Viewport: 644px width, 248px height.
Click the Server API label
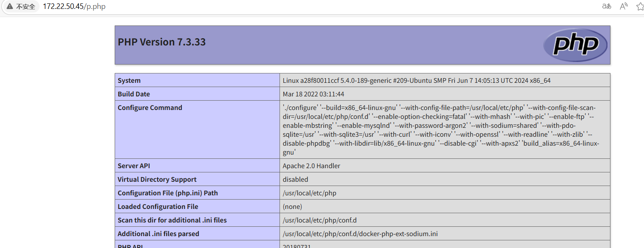[134, 166]
